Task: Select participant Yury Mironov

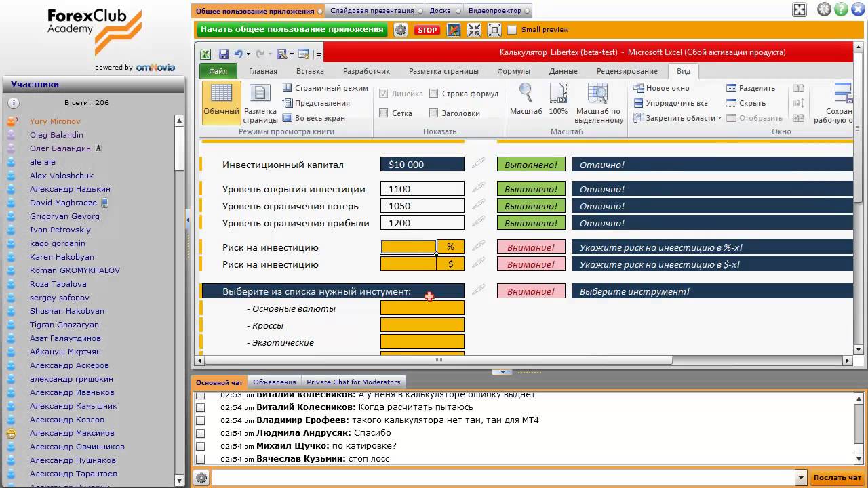Action: (x=55, y=121)
